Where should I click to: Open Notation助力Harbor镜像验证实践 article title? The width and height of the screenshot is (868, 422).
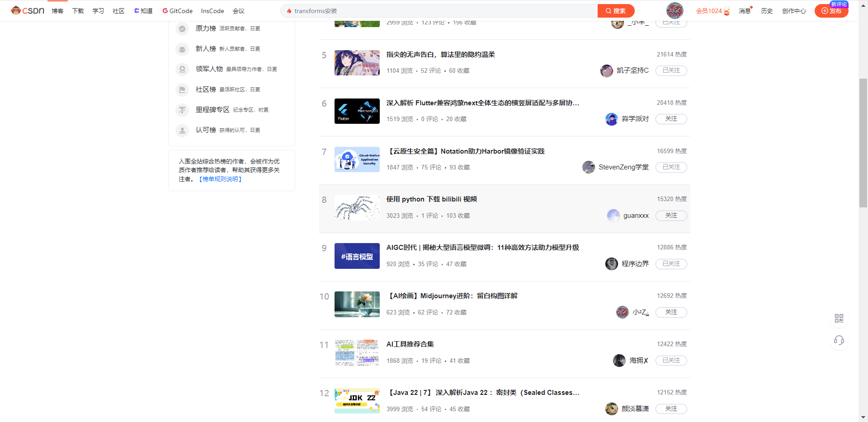[466, 151]
